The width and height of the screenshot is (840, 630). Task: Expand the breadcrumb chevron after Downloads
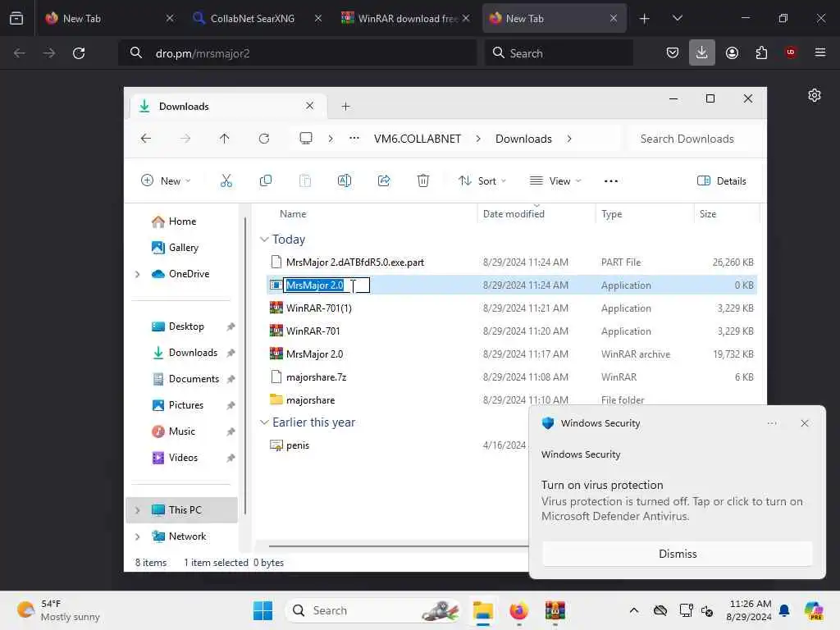point(569,139)
